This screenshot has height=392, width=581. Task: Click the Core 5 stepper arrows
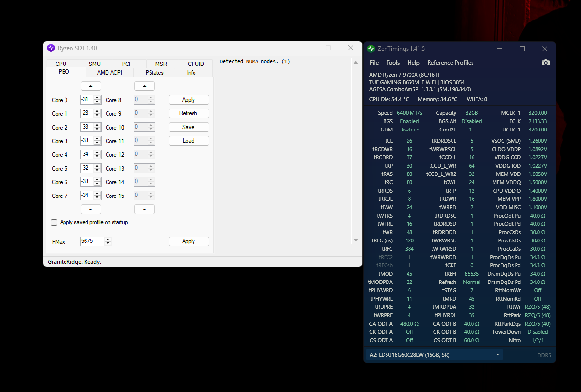[97, 168]
